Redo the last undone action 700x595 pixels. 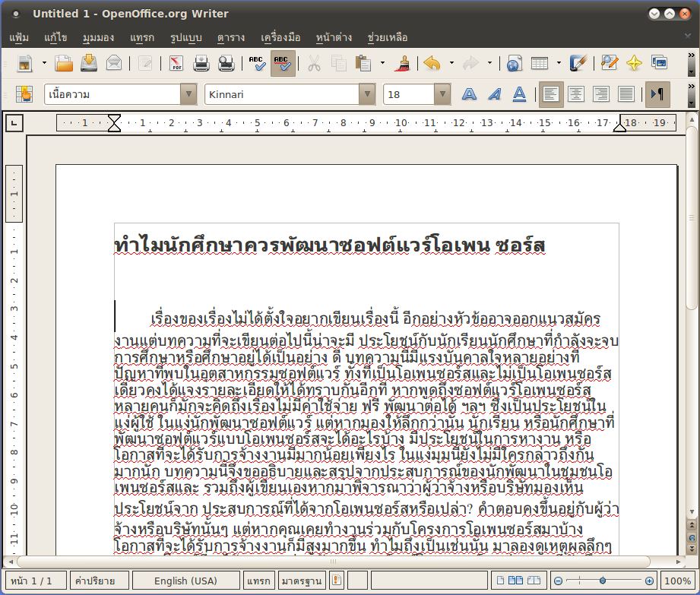[470, 63]
